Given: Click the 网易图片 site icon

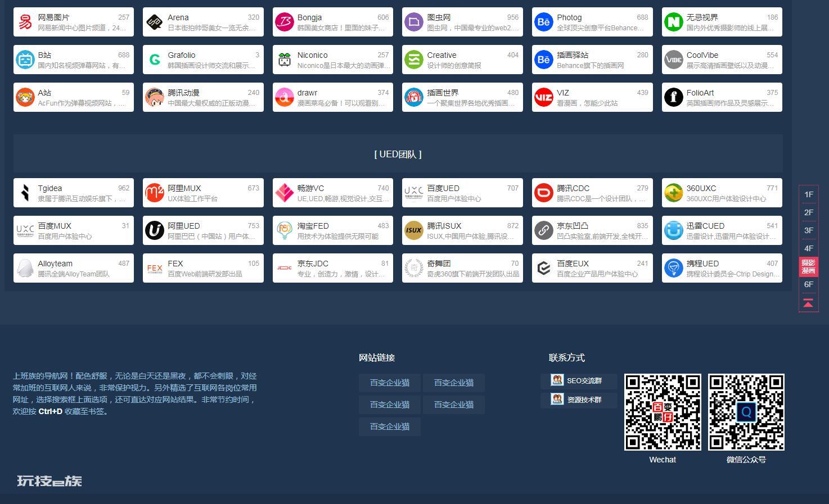Looking at the screenshot, I should (25, 22).
